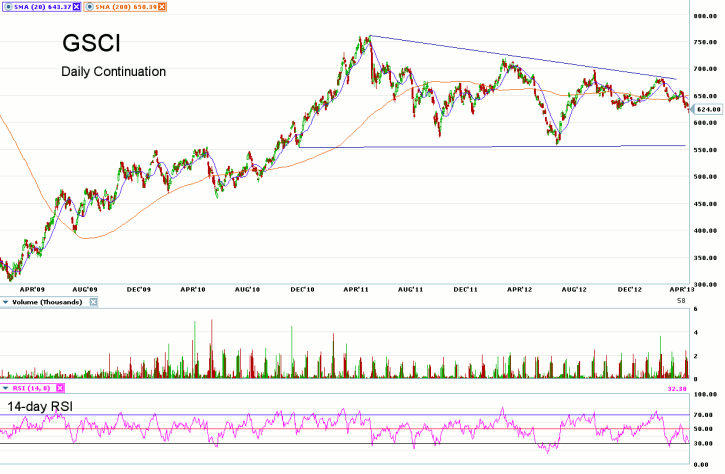
Task: Select the Daily Continuation annotation
Action: tap(113, 72)
